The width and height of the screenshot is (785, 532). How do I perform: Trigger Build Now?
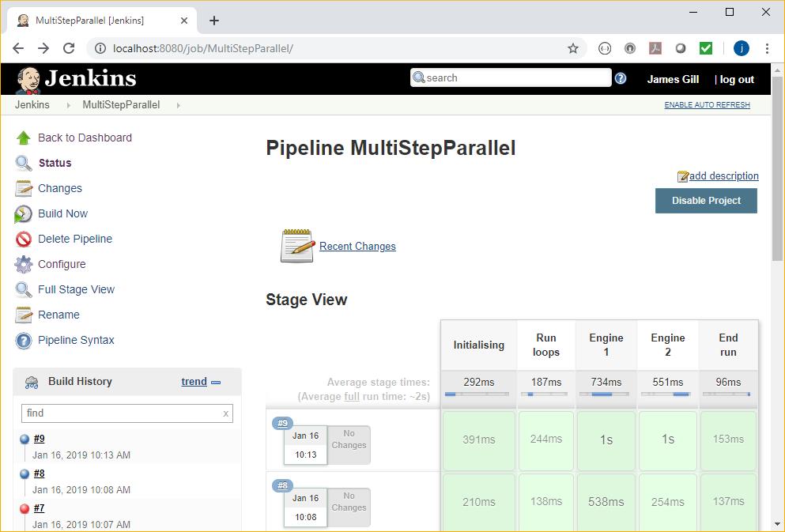coord(63,213)
